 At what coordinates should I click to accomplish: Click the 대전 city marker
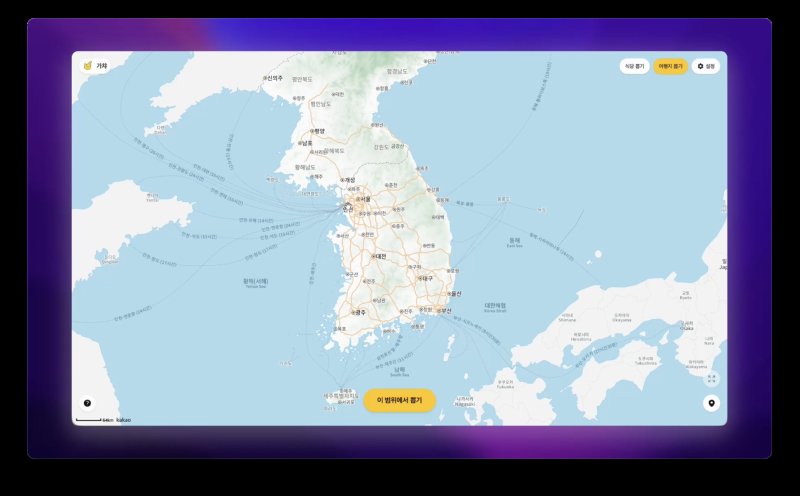click(378, 255)
